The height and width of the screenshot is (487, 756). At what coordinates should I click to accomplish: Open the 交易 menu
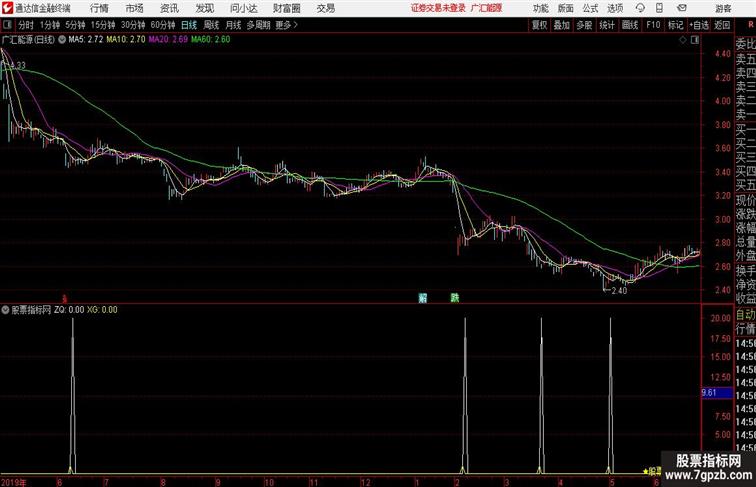coord(326,8)
